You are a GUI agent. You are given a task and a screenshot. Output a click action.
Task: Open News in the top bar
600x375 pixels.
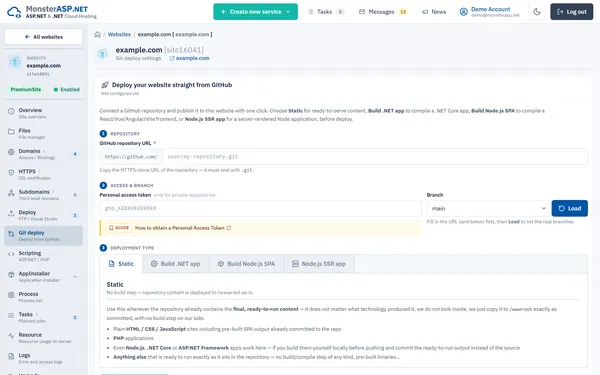pyautogui.click(x=434, y=12)
